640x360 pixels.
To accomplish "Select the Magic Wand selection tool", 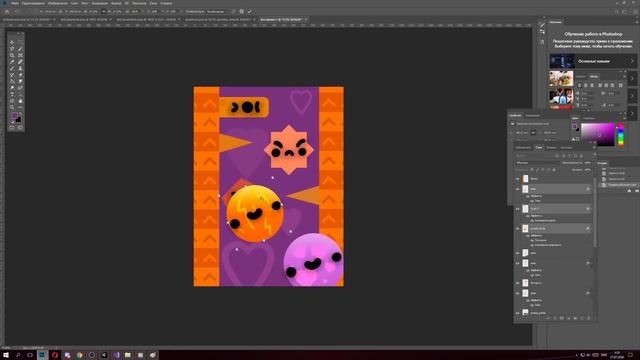I will [20, 49].
